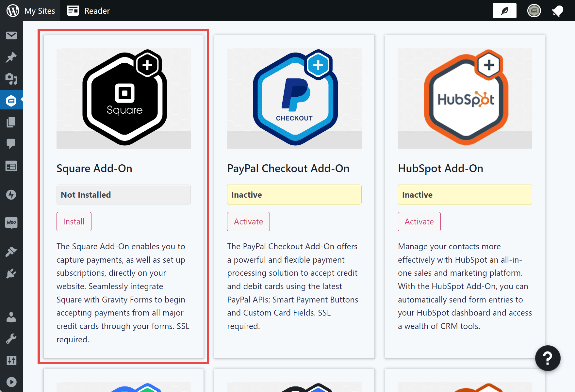Open the play-circle sidebar icon
The width and height of the screenshot is (575, 392).
[x=11, y=382]
